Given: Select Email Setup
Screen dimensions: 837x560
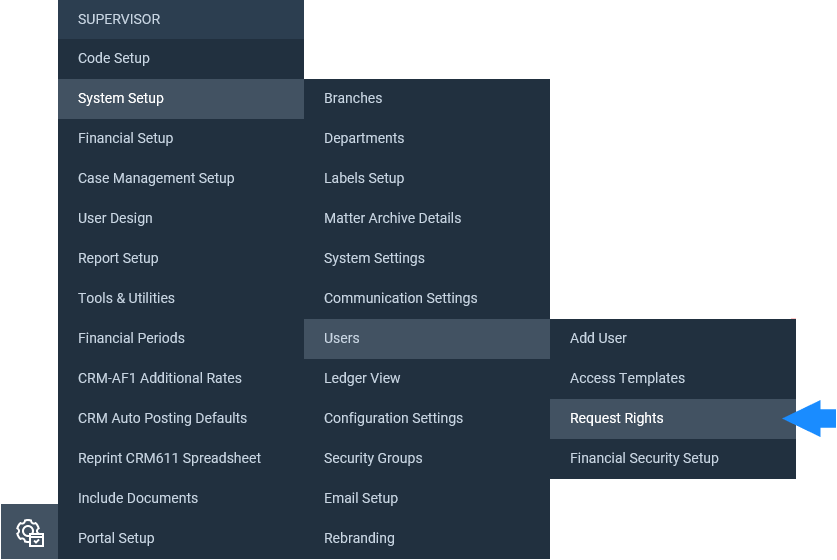Looking at the screenshot, I should point(427,499).
